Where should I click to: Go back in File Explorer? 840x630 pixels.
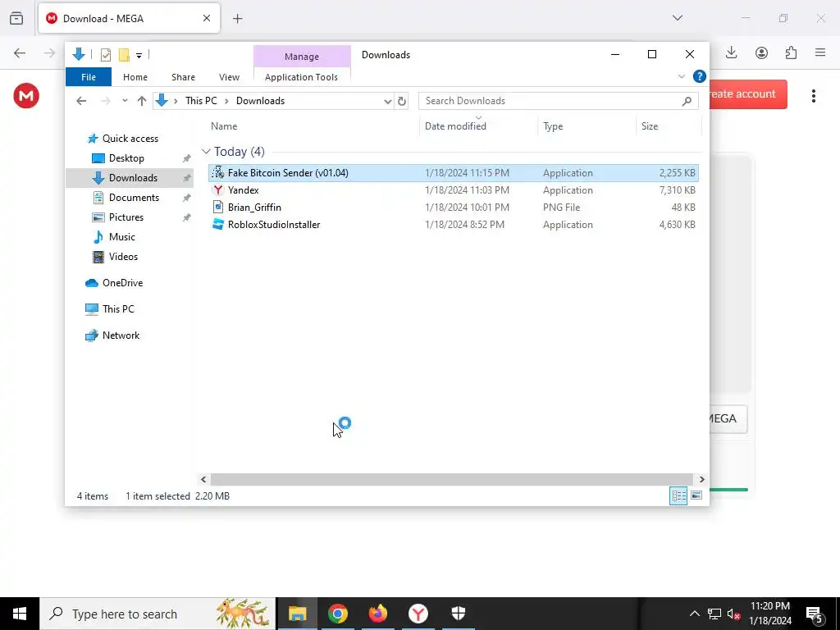81,101
